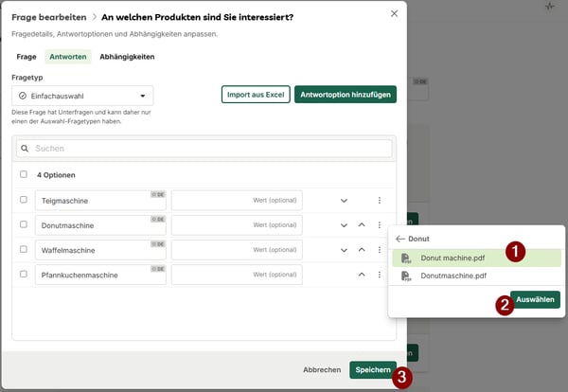Check the Pfannkuchenmaschine checkbox
The width and height of the screenshot is (568, 392).
24,274
